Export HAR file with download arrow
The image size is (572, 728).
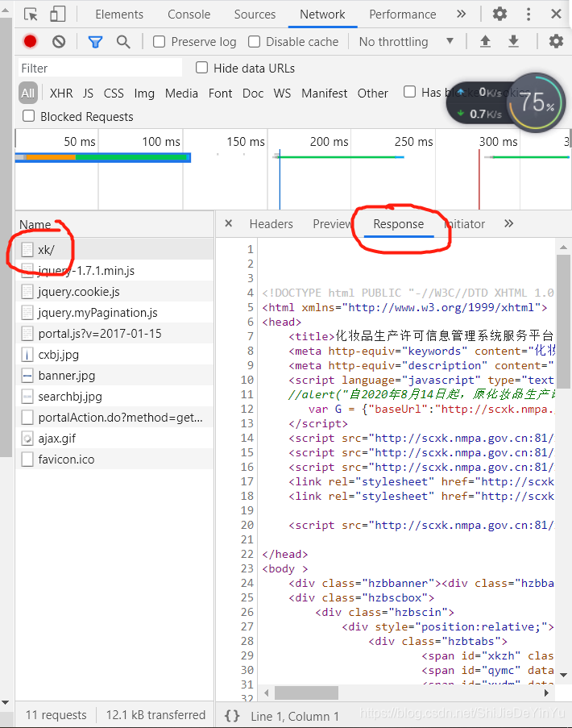513,42
